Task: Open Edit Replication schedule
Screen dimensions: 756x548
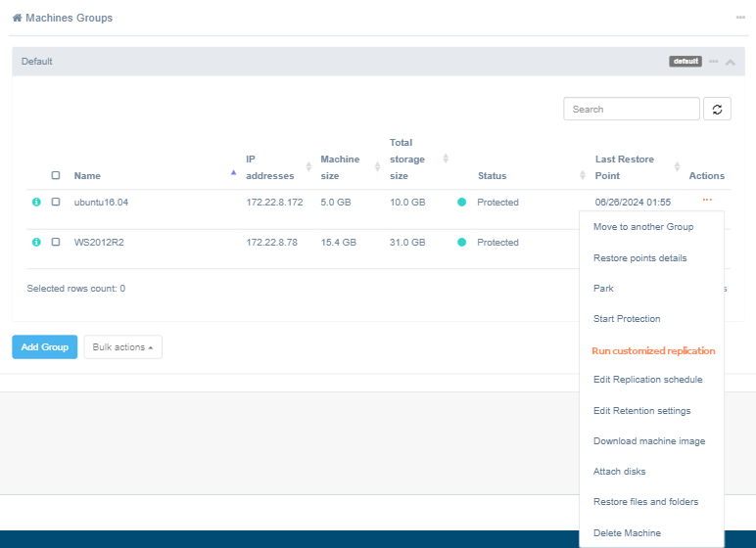Action: pos(647,380)
